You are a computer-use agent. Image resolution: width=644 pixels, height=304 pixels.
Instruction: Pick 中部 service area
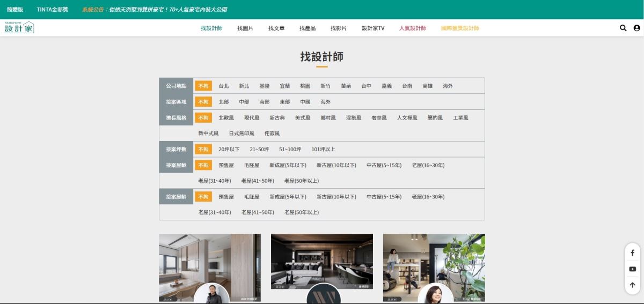[x=244, y=102]
